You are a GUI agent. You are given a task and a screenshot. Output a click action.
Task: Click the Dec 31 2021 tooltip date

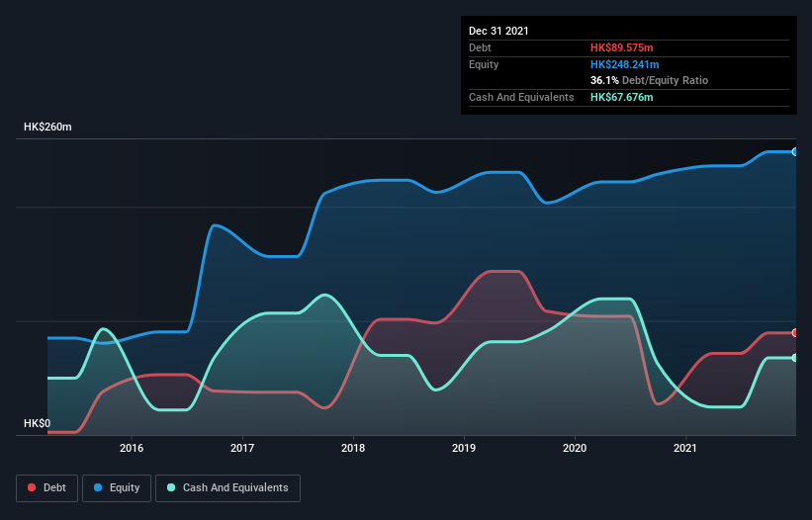pyautogui.click(x=498, y=31)
